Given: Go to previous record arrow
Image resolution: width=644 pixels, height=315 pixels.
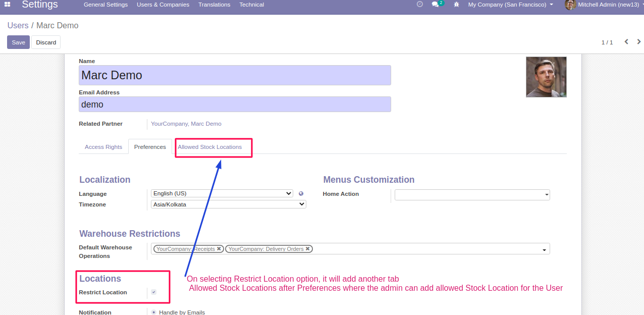Looking at the screenshot, I should pos(626,42).
